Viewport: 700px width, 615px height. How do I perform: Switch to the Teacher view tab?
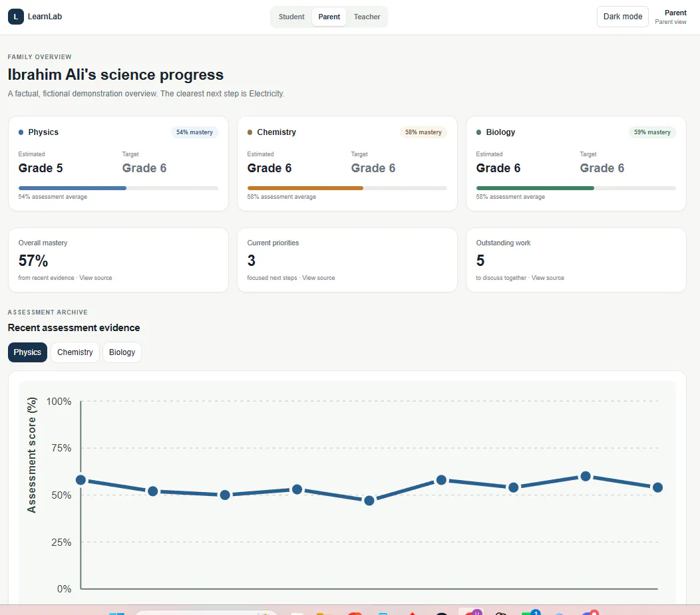367,17
